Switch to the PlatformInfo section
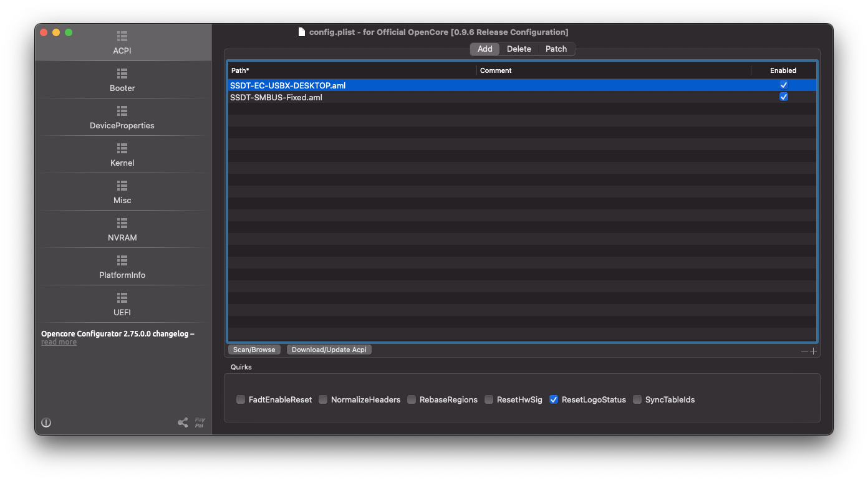 (122, 267)
